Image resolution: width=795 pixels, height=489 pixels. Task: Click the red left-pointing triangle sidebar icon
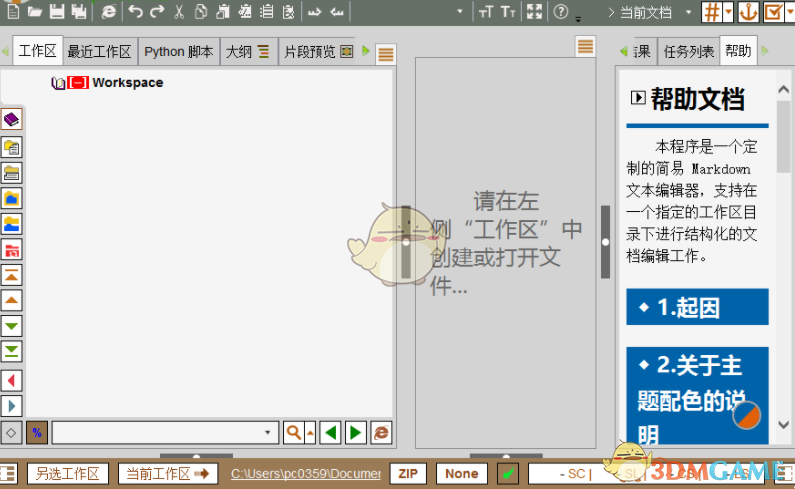tap(12, 380)
